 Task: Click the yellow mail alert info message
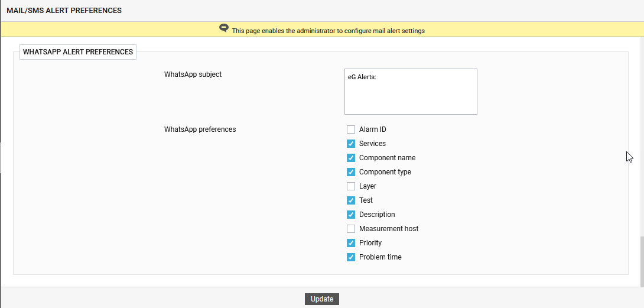coord(328,31)
